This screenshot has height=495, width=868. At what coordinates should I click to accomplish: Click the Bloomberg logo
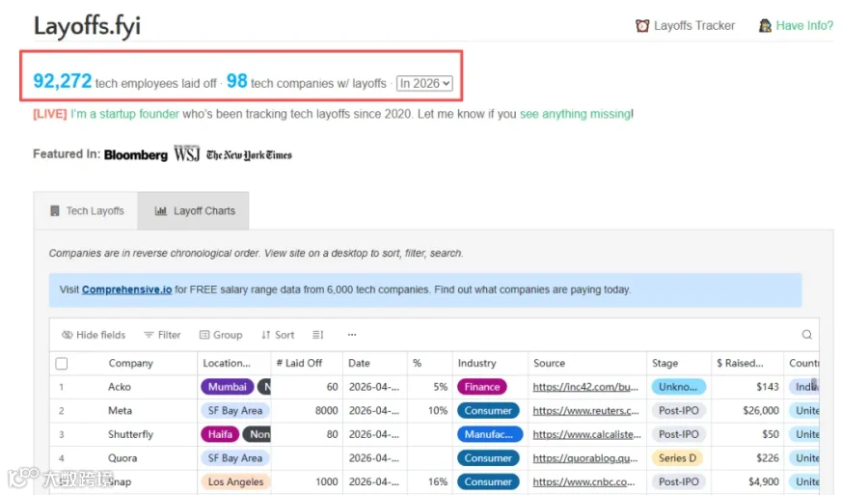click(136, 155)
